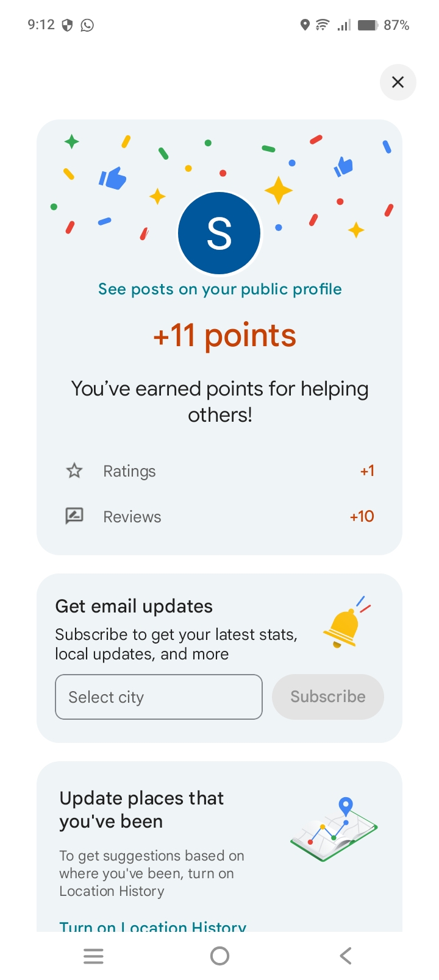The width and height of the screenshot is (439, 980).
Task: Tap the Reviews comment icon
Action: point(74,516)
